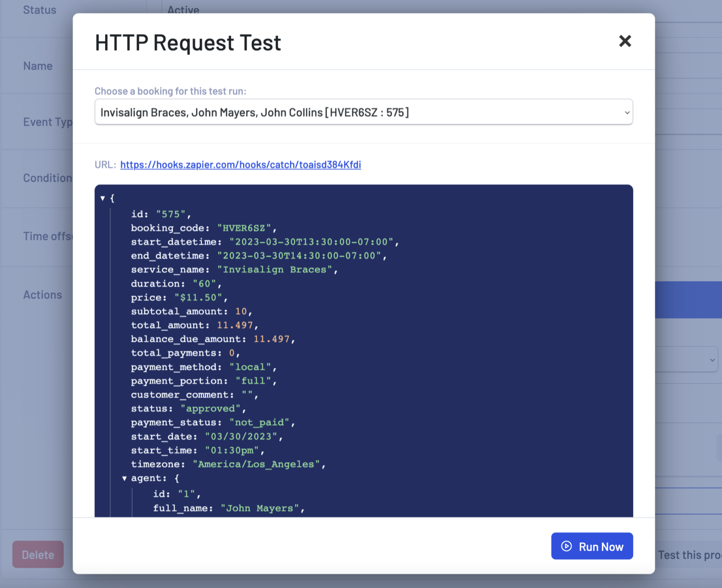Click the Active status label in background
The image size is (722, 588).
click(x=183, y=9)
